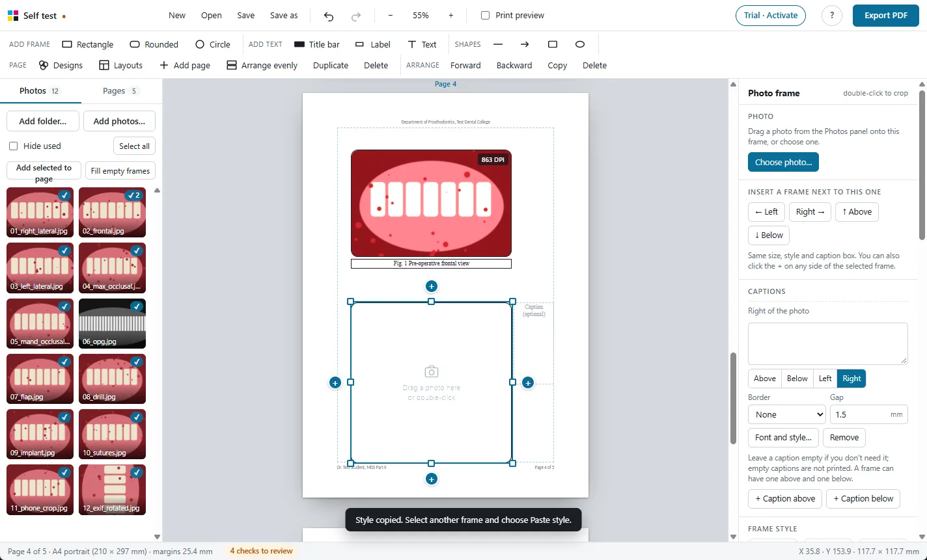Screen dimensions: 927x560
Task: Click the Gap value input field
Action: pyautogui.click(x=868, y=414)
